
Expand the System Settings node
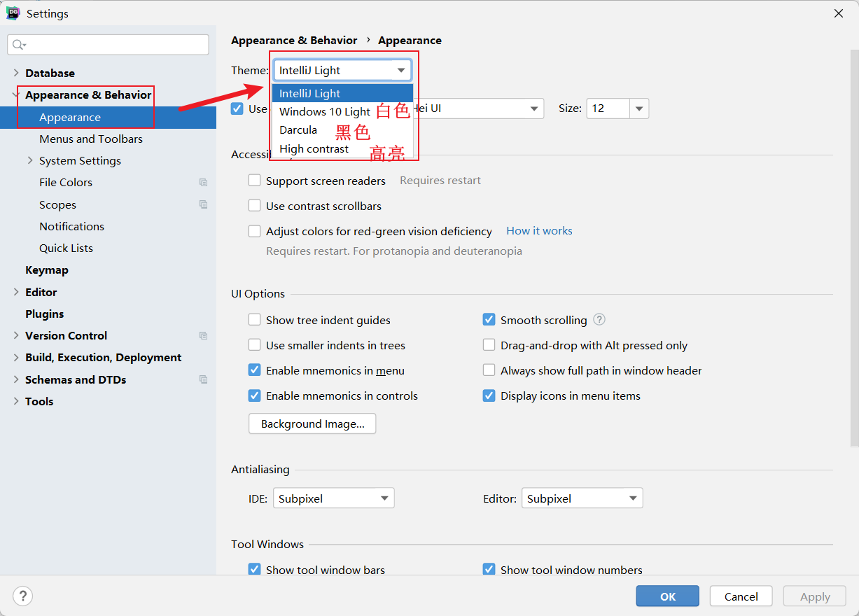30,160
